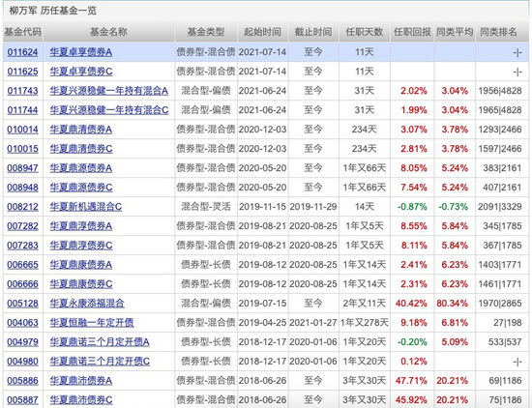Click the 任职回报 column header
532x408 pixels.
click(412, 32)
